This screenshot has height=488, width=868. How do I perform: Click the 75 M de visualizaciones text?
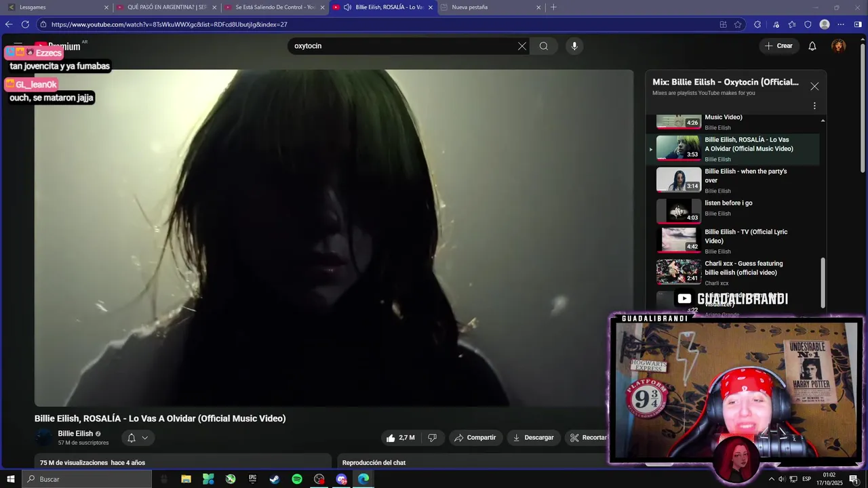point(74,463)
